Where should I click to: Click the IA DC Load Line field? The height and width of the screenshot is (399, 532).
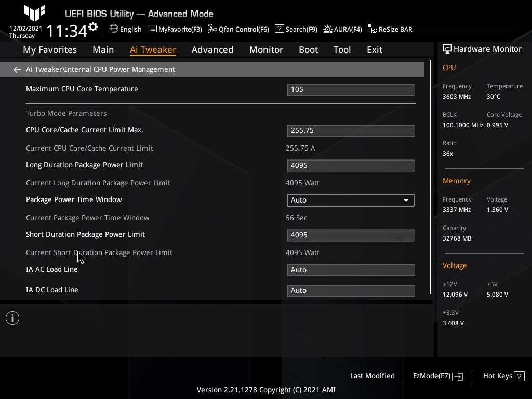351,291
